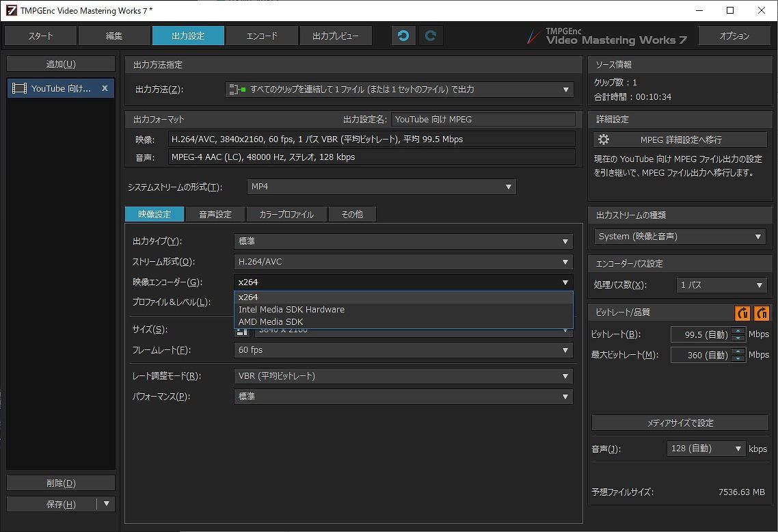Open the 音声設定 tab
This screenshot has height=532, width=778.
click(215, 215)
